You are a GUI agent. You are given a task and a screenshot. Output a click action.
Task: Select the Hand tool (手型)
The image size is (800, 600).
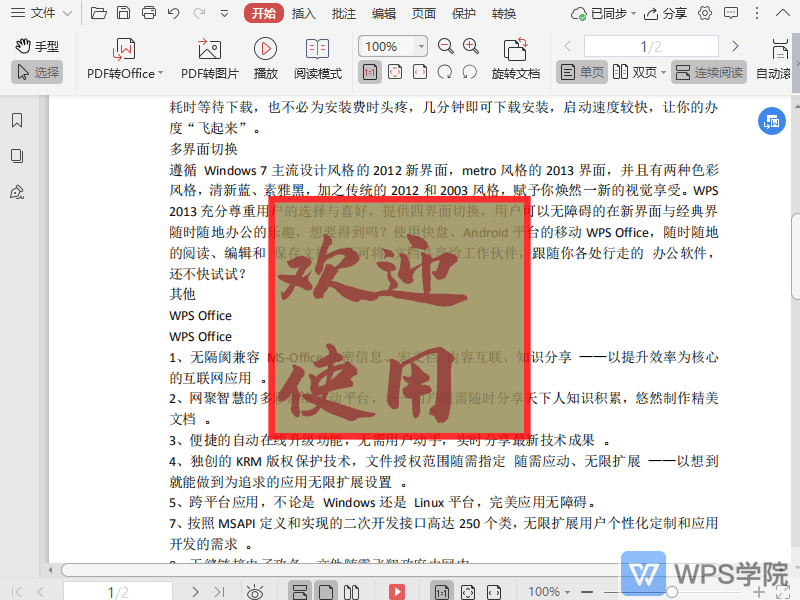click(x=36, y=46)
